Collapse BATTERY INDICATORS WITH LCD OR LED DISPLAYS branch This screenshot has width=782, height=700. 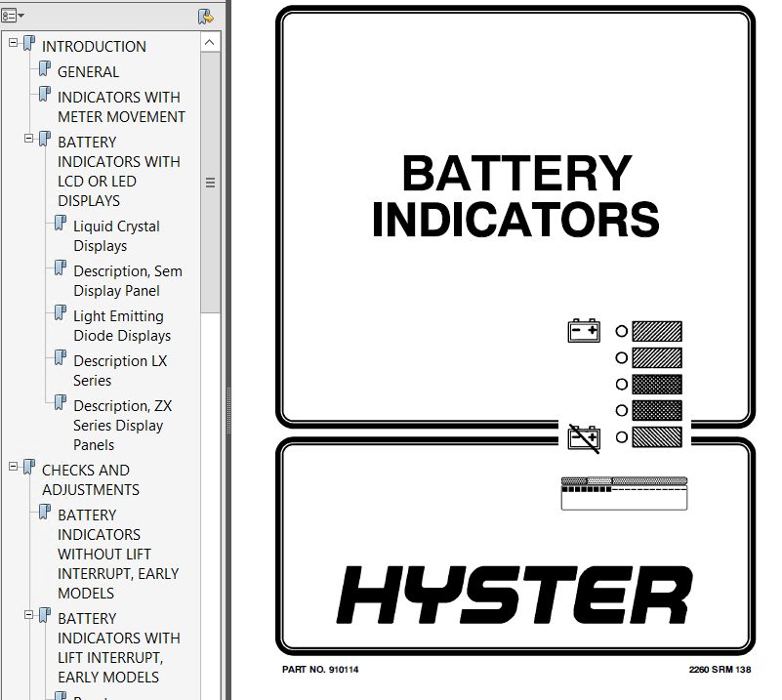point(29,138)
